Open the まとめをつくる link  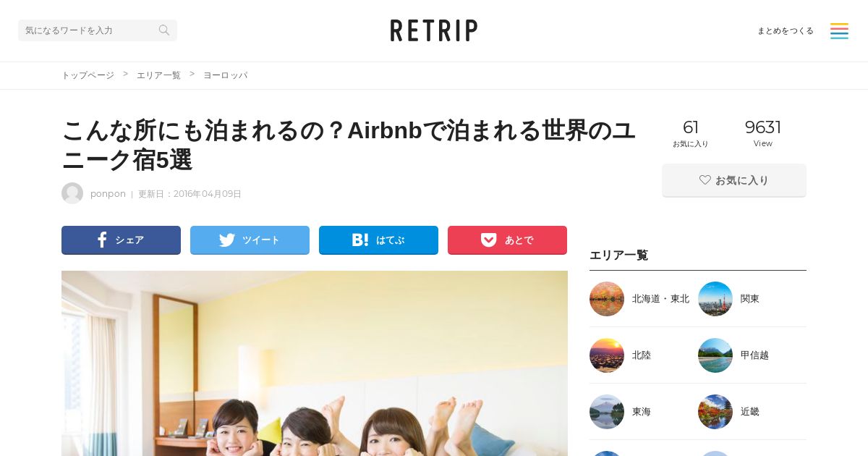click(x=786, y=30)
